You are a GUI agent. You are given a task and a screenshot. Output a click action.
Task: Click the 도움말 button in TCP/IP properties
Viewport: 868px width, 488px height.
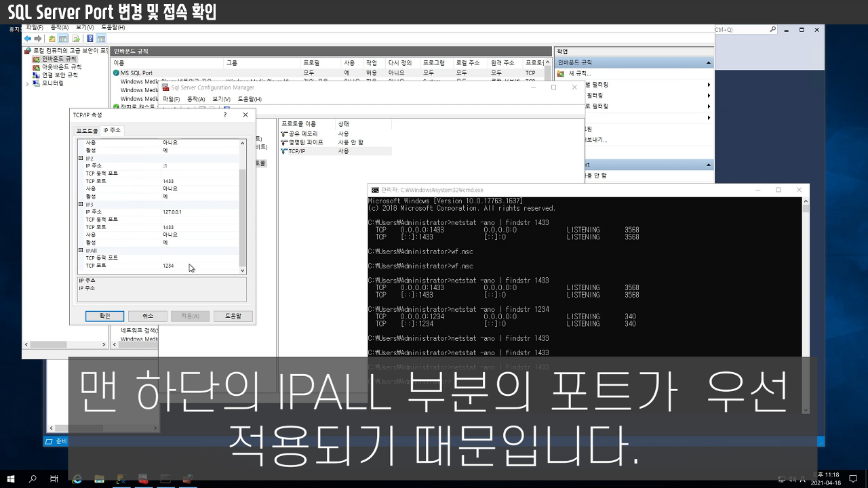(x=233, y=315)
